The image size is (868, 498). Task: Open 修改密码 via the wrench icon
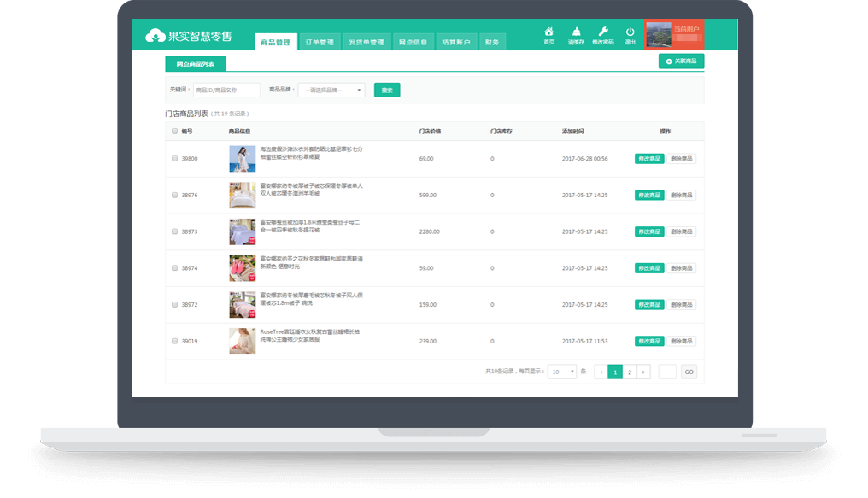pos(603,32)
